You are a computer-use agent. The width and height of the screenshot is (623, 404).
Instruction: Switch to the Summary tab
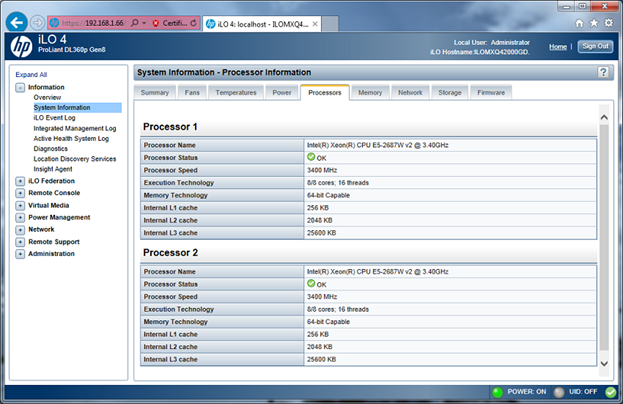click(x=155, y=93)
